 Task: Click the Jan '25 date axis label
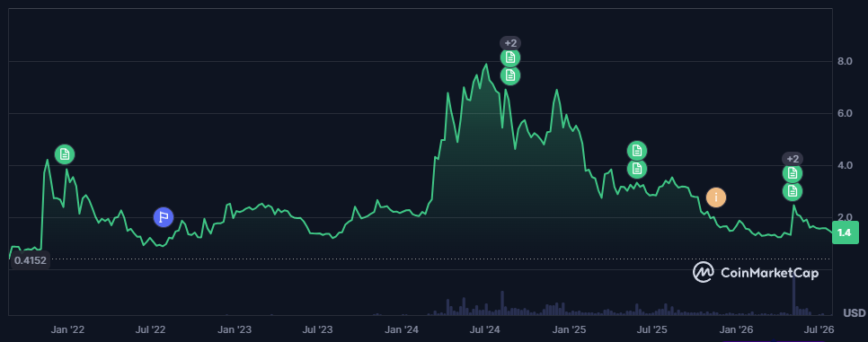click(x=570, y=330)
